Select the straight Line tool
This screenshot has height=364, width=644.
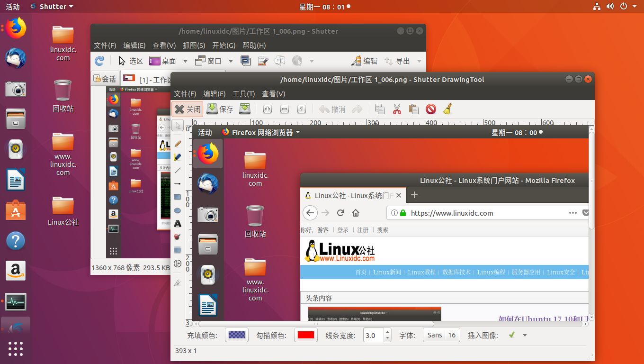(x=178, y=170)
